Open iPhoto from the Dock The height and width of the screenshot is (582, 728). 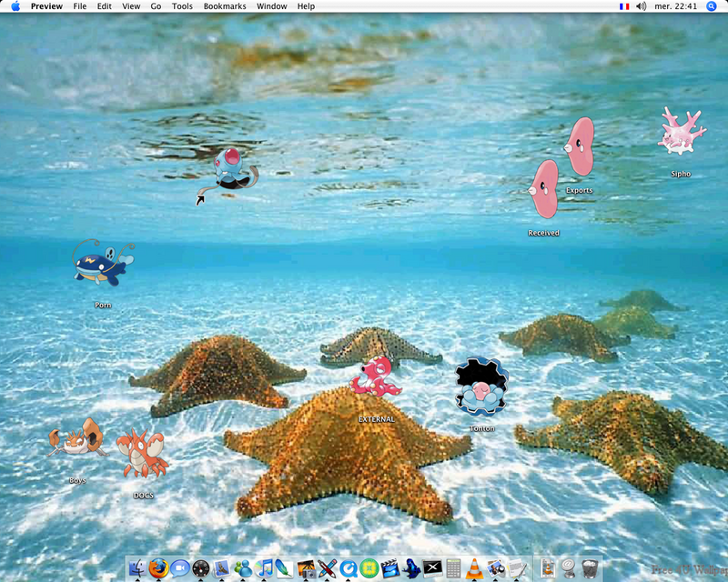point(306,568)
